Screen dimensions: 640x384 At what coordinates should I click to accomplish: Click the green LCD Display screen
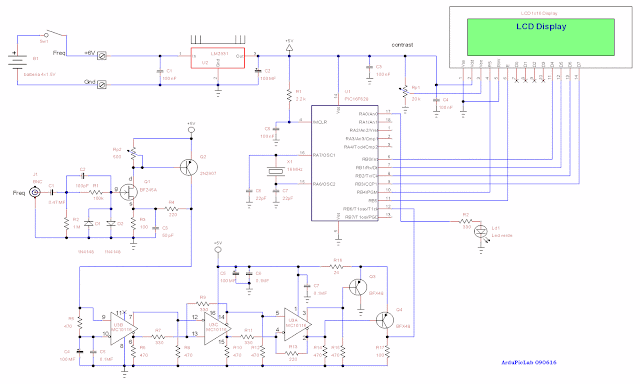(541, 37)
